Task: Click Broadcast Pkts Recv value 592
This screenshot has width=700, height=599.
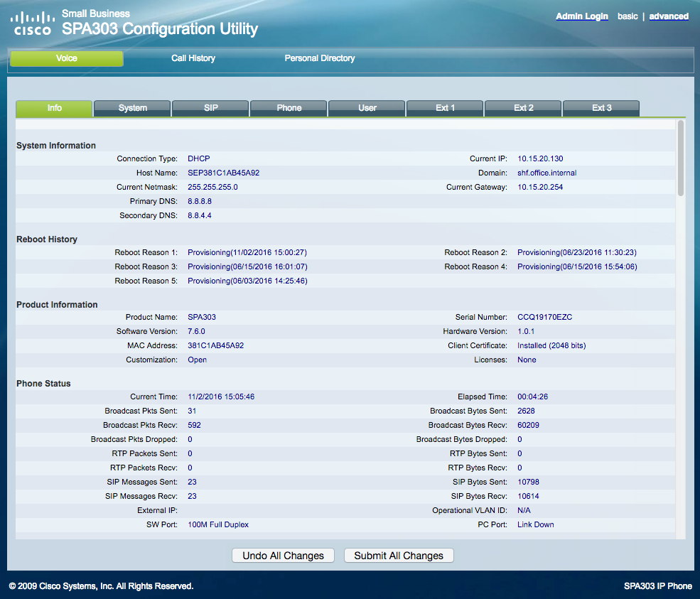Action: (194, 426)
